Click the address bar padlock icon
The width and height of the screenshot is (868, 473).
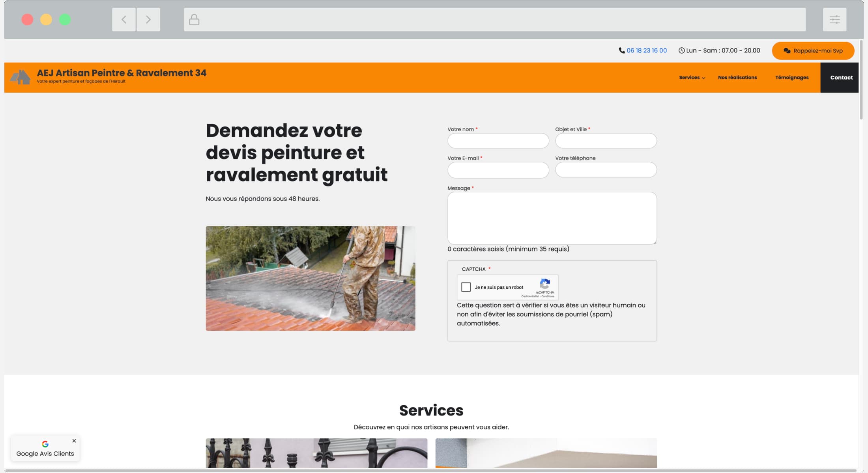coord(194,20)
